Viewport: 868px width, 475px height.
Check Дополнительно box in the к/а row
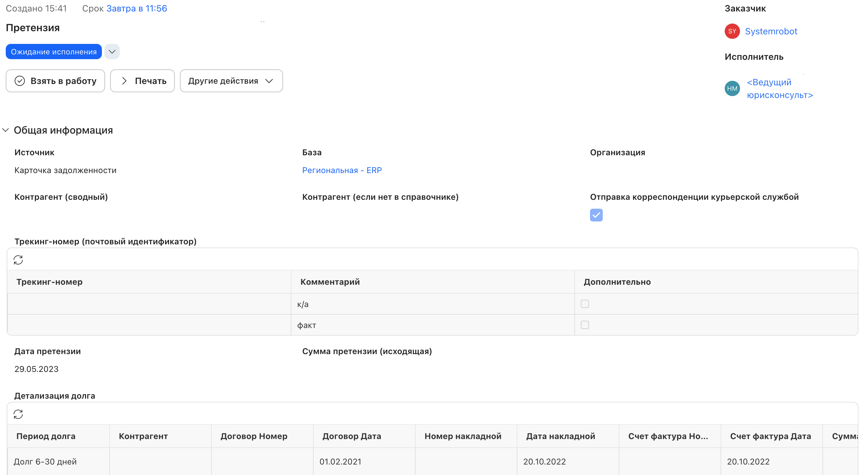(585, 303)
